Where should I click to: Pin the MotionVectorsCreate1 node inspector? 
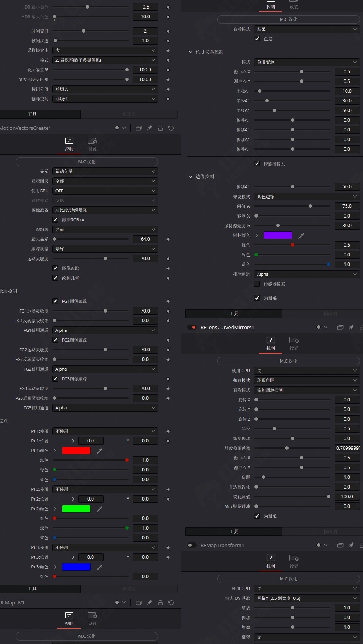tap(149, 128)
